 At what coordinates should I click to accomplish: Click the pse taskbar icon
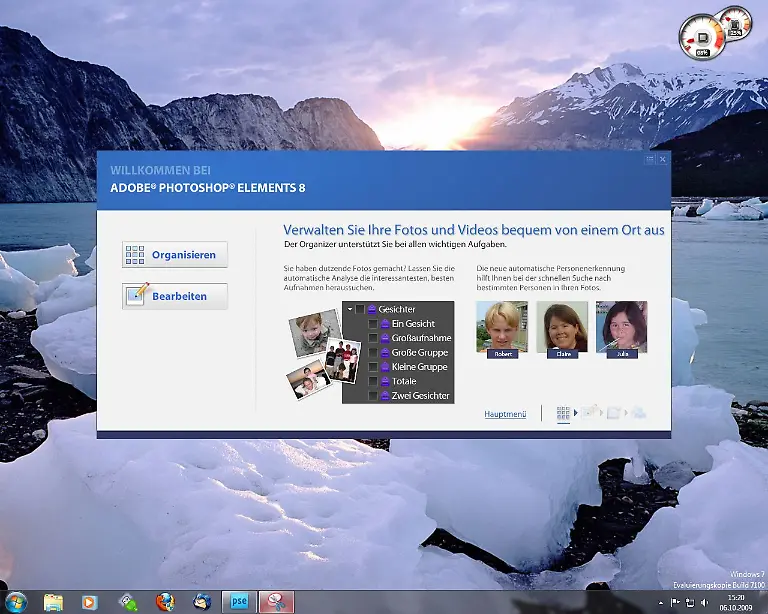coord(240,601)
